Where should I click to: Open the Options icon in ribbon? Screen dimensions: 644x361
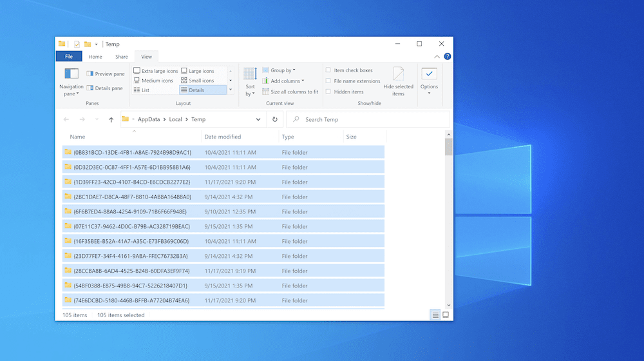click(x=429, y=75)
